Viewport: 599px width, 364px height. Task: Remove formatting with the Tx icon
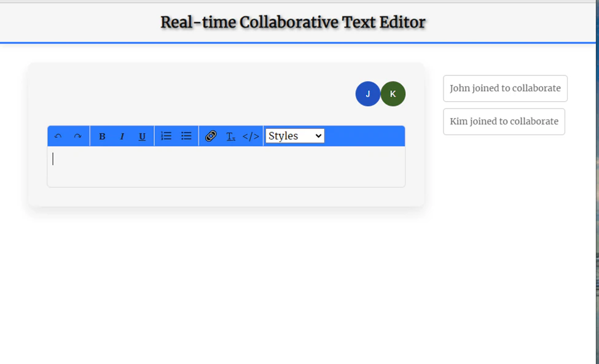pyautogui.click(x=231, y=136)
